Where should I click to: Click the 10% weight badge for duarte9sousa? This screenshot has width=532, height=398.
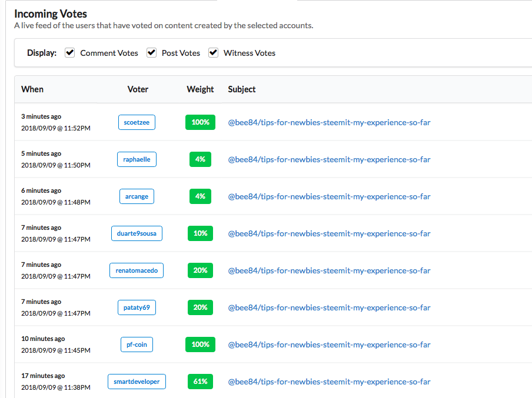point(200,233)
